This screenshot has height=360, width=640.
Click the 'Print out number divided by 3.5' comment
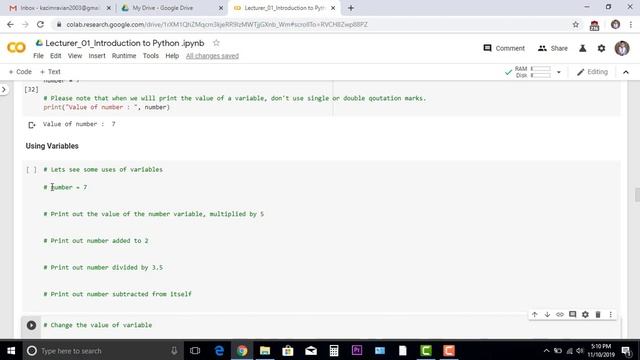pos(103,268)
